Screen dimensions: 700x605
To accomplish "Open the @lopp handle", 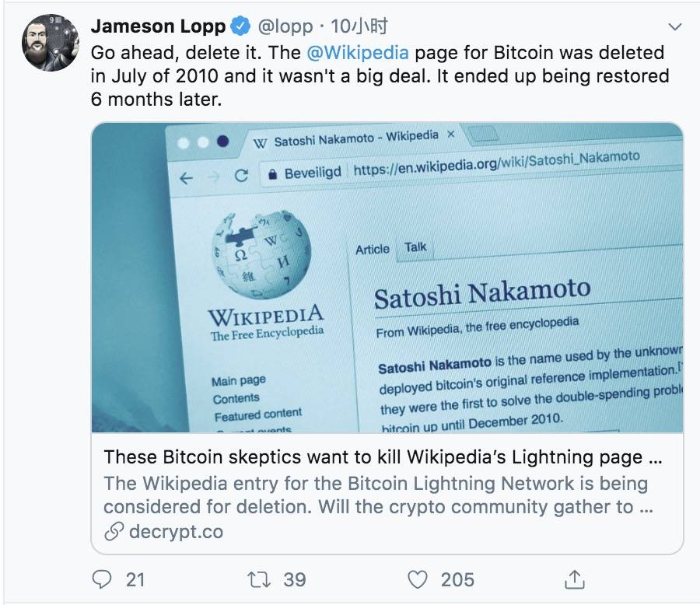I will 285,26.
